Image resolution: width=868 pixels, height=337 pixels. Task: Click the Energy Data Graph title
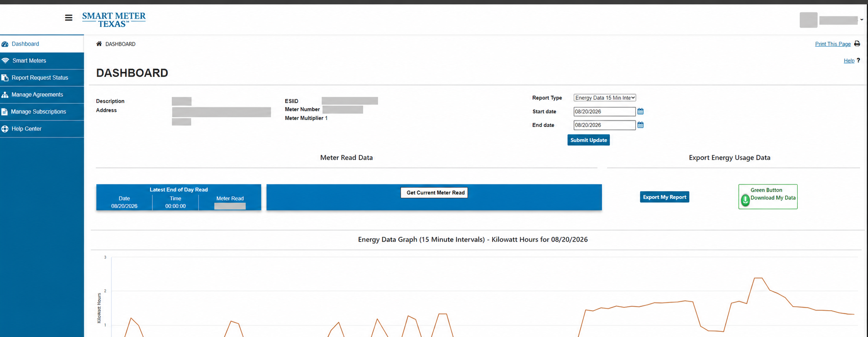pos(473,239)
